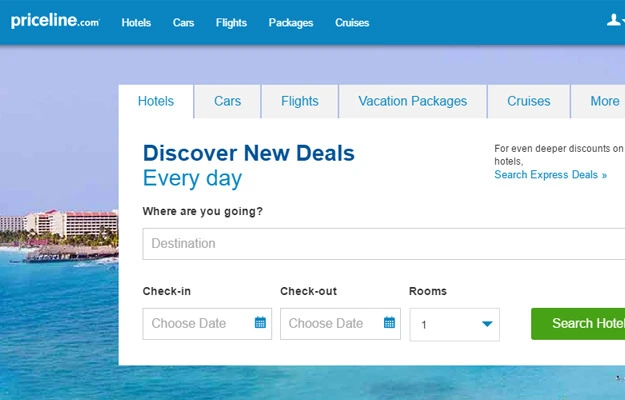The height and width of the screenshot is (400, 625).
Task: Open the user account icon
Action: coord(614,20)
